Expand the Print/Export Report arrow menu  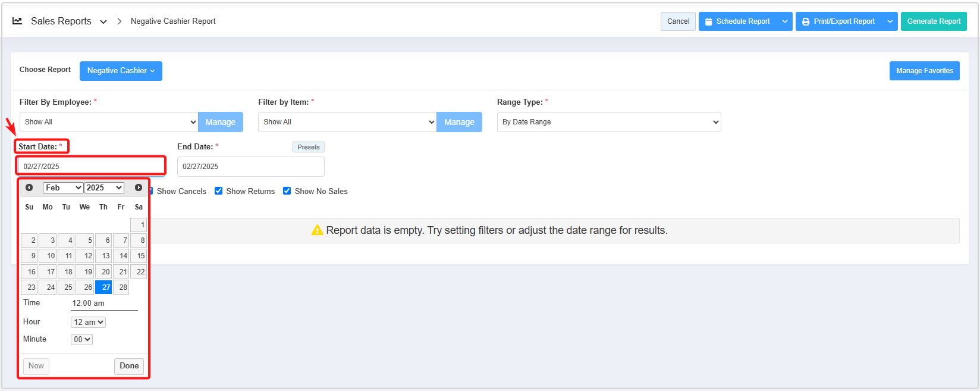[890, 21]
